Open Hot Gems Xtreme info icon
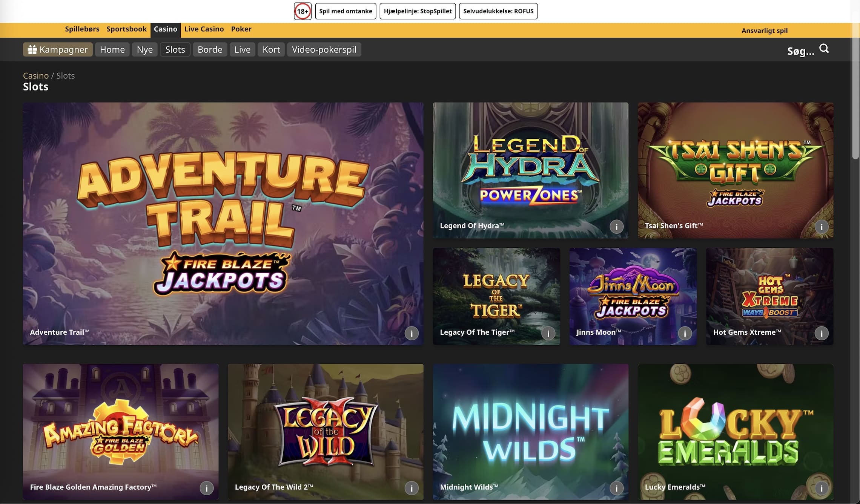 point(821,333)
